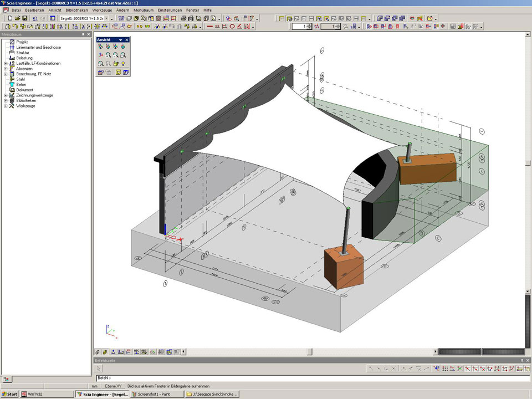
Task: Click the light bulb icon in Ansicht palette
Action: pos(123,64)
